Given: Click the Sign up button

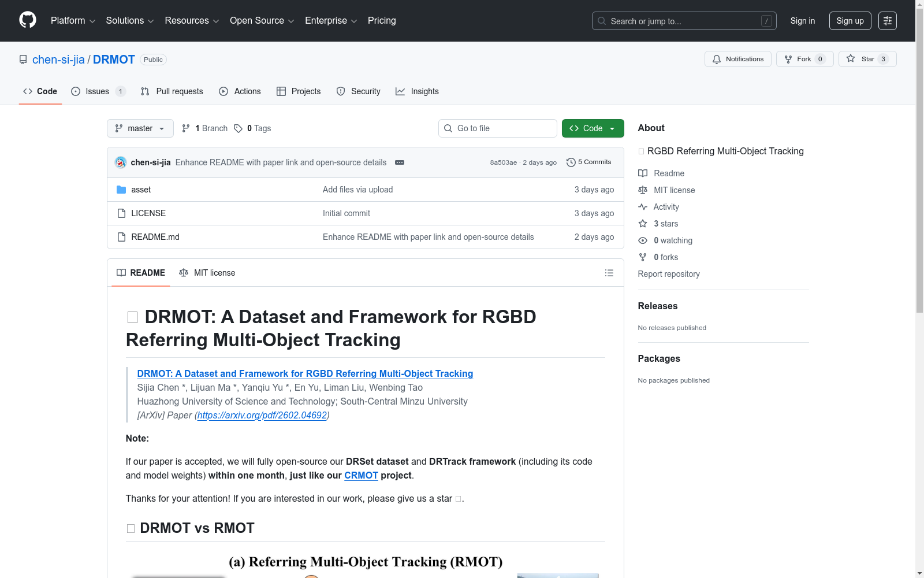Looking at the screenshot, I should coord(850,21).
